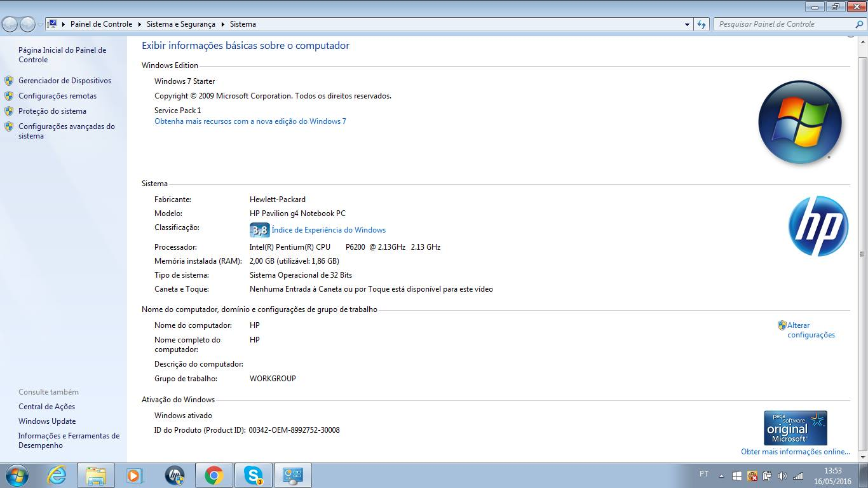This screenshot has height=488, width=868.
Task: Open Windows Media Player from taskbar
Action: pyautogui.click(x=135, y=475)
